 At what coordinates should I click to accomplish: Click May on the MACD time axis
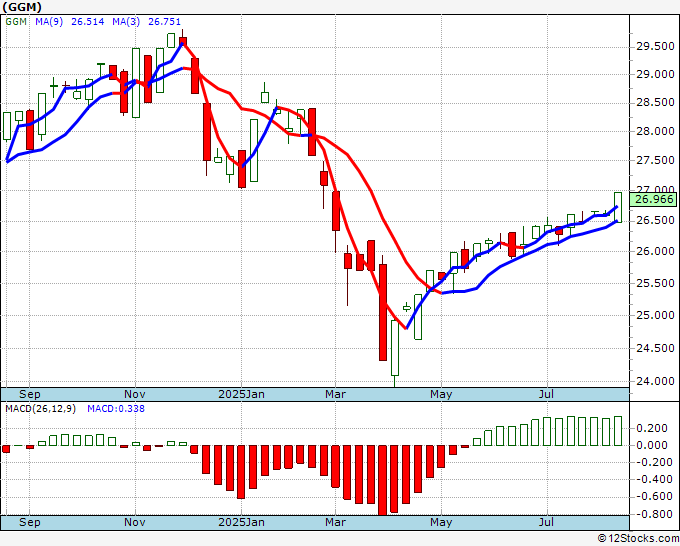(441, 522)
